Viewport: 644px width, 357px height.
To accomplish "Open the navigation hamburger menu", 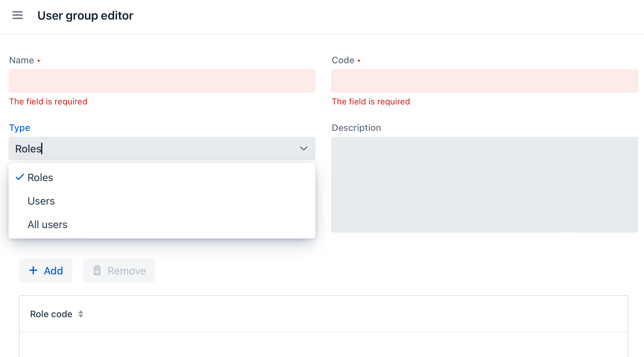I will 17,15.
